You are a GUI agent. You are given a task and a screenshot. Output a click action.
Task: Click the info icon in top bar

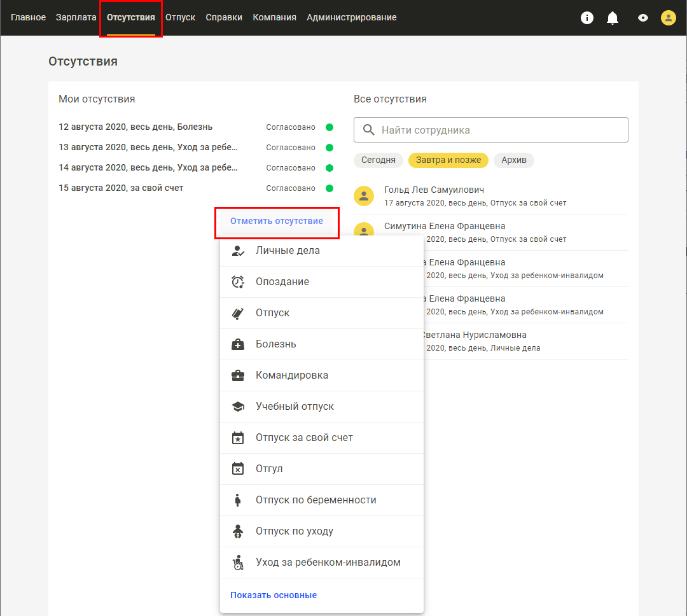587,18
